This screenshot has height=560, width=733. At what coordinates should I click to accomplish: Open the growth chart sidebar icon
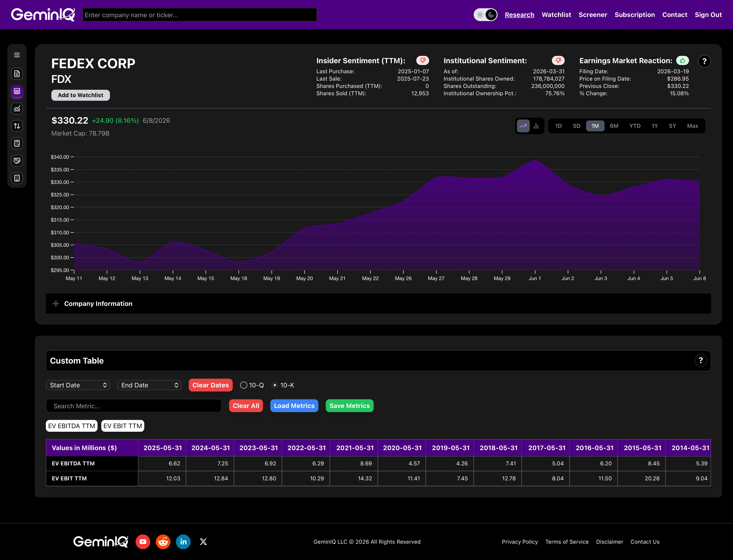(x=17, y=109)
